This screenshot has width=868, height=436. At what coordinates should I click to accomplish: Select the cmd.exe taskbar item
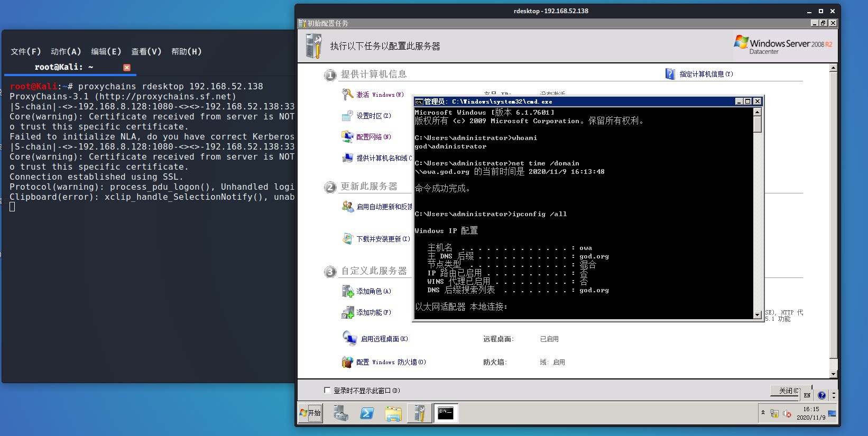point(446,413)
